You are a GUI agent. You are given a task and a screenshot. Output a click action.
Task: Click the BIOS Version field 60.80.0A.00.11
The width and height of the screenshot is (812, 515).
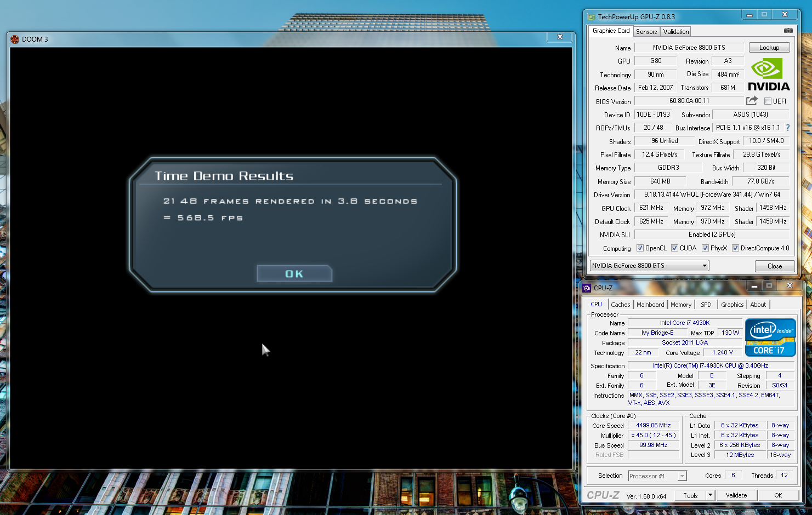pyautogui.click(x=689, y=101)
